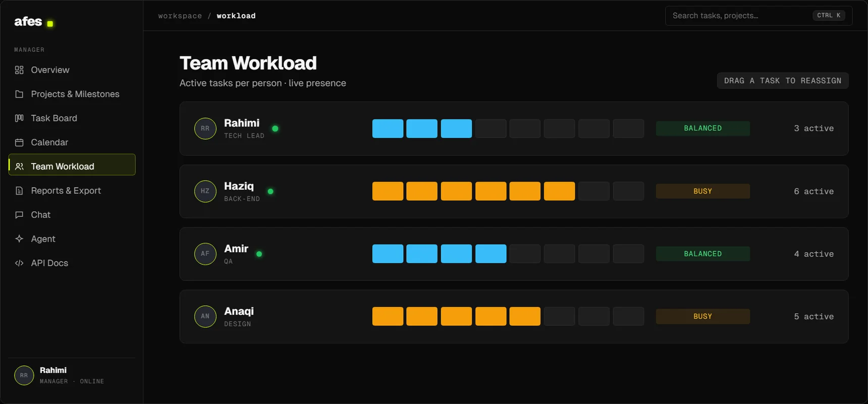Open the Calendar page
Screen dimensions: 868x404
click(x=72, y=142)
